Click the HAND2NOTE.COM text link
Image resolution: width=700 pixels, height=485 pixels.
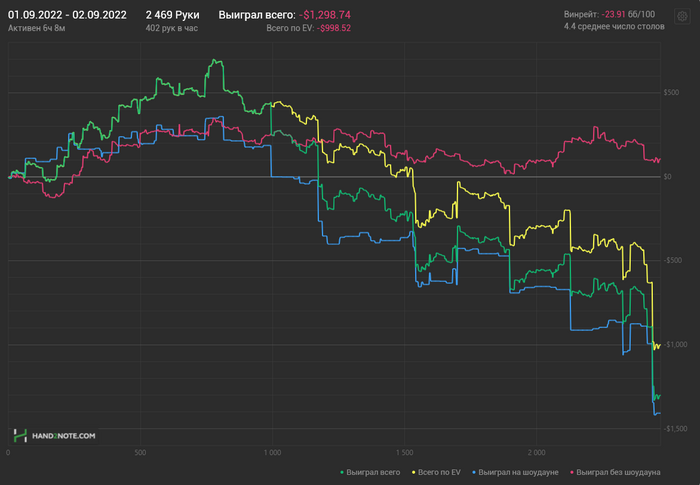point(63,436)
